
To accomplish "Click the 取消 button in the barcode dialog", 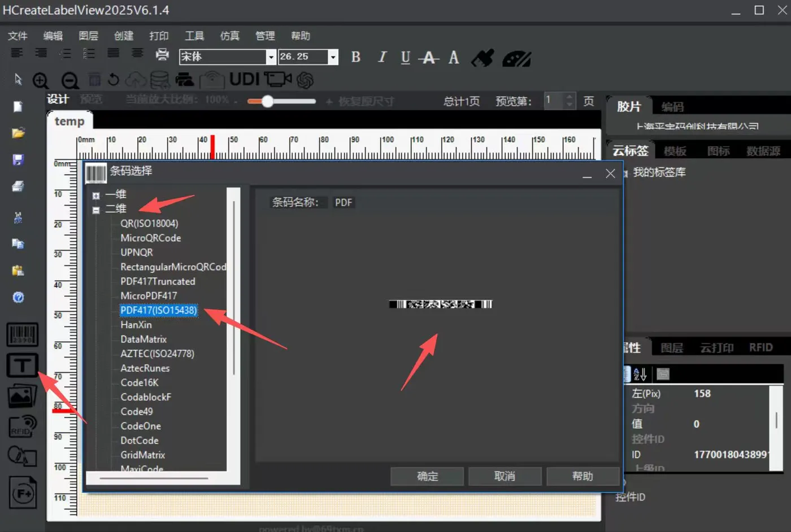I will coord(505,476).
